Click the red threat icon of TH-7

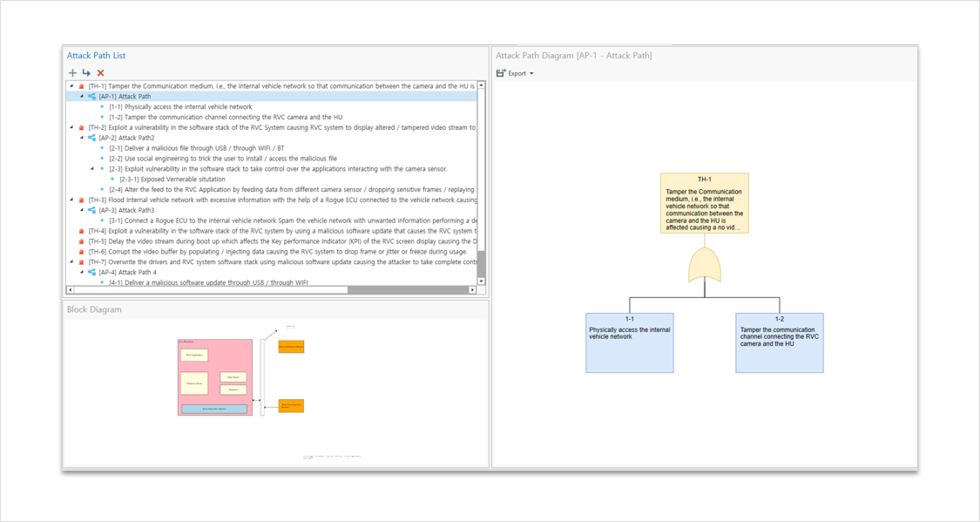coord(81,262)
